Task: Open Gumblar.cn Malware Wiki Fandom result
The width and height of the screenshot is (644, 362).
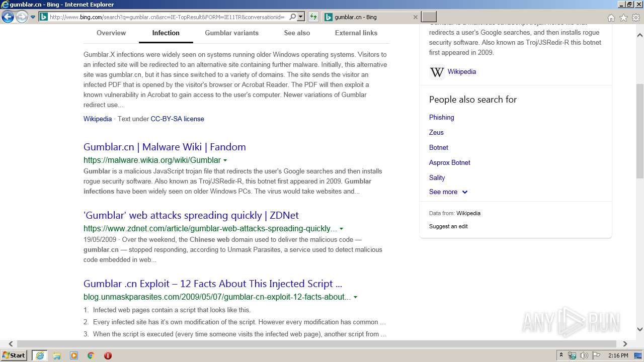Action: pyautogui.click(x=165, y=147)
